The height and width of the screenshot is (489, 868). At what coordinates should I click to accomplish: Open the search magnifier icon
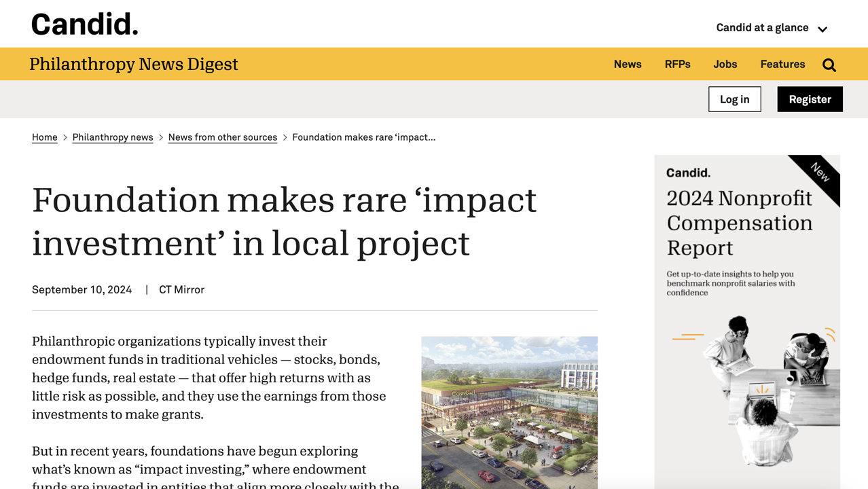click(x=829, y=65)
